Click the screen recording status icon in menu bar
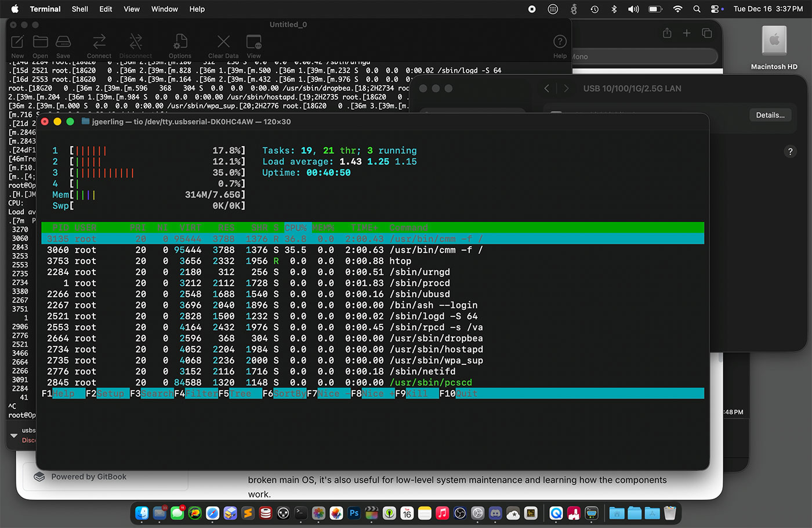This screenshot has height=528, width=812. 532,9
